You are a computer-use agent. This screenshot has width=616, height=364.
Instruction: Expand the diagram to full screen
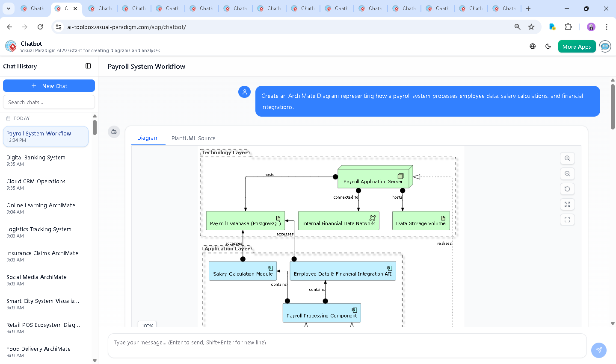point(567,204)
